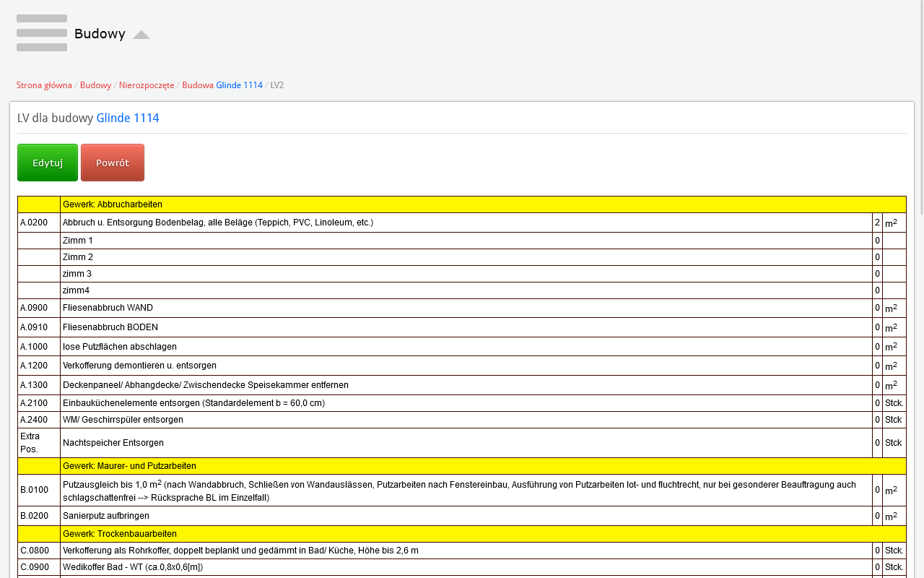Viewport: 924px width, 578px height.
Task: Click the Fliesenabbruch WAND description
Action: (x=108, y=308)
